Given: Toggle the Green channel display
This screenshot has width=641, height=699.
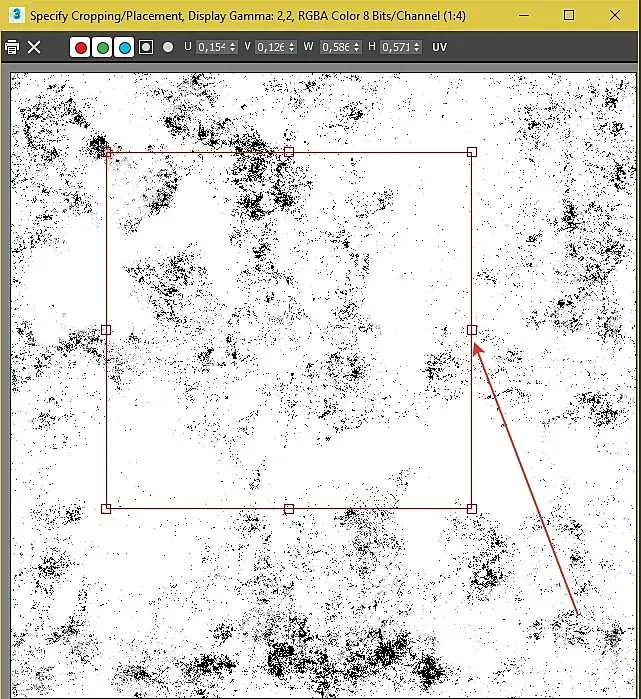Looking at the screenshot, I should (103, 47).
